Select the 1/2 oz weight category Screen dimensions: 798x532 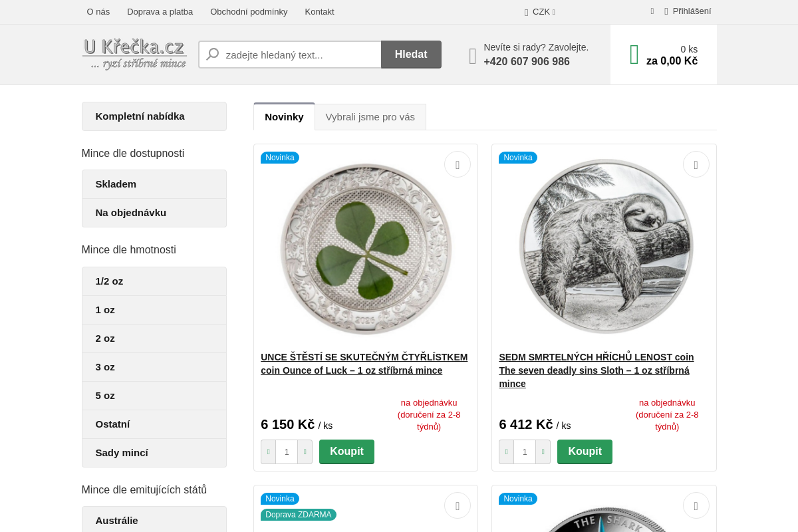tap(154, 281)
